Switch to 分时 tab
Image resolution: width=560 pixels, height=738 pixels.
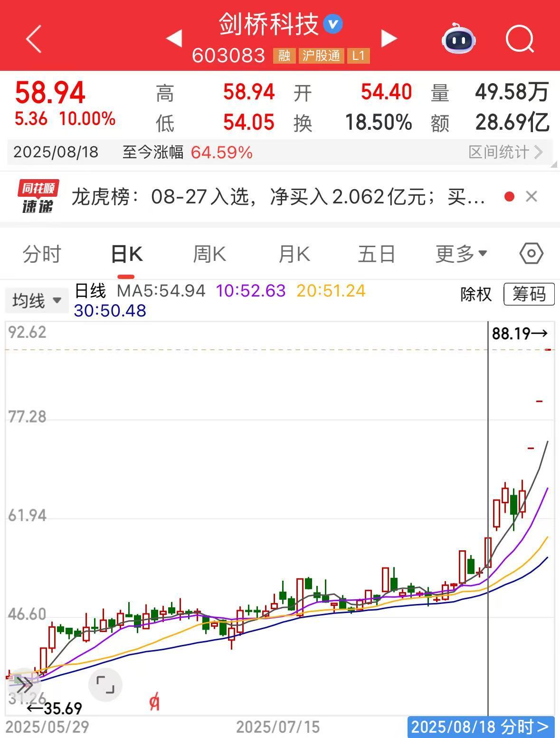click(x=42, y=254)
